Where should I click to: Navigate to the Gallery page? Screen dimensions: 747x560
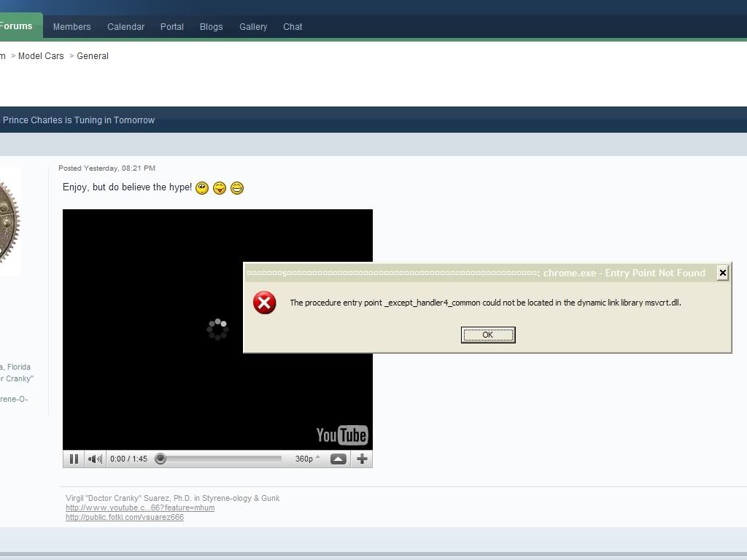point(253,27)
